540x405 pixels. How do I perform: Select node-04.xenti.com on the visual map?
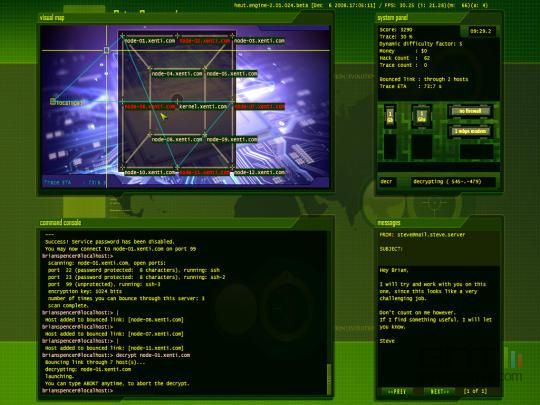point(177,74)
